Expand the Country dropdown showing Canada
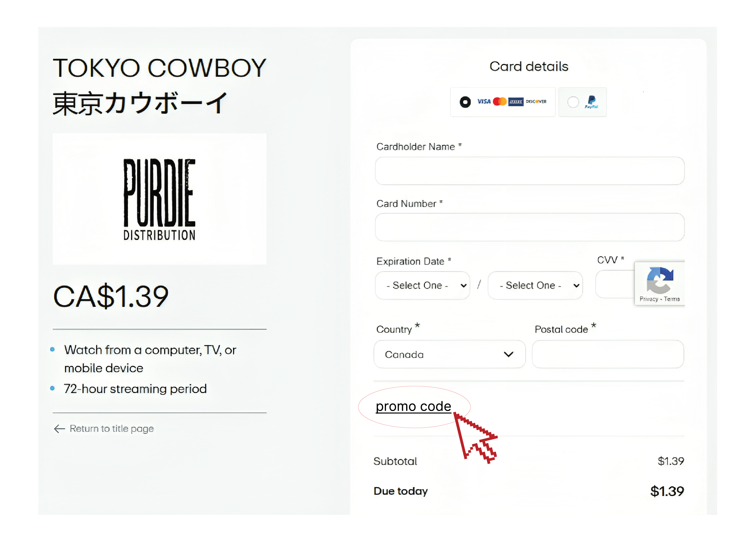This screenshot has width=756, height=539. coord(449,354)
